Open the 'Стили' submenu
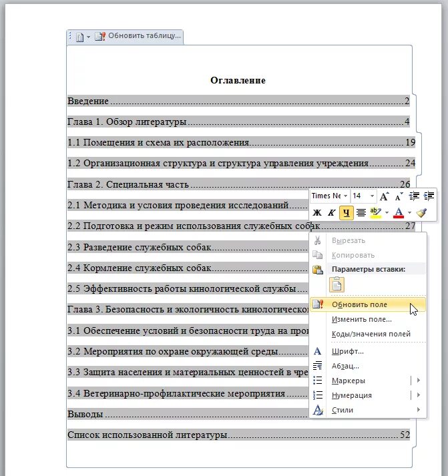 coord(368,410)
